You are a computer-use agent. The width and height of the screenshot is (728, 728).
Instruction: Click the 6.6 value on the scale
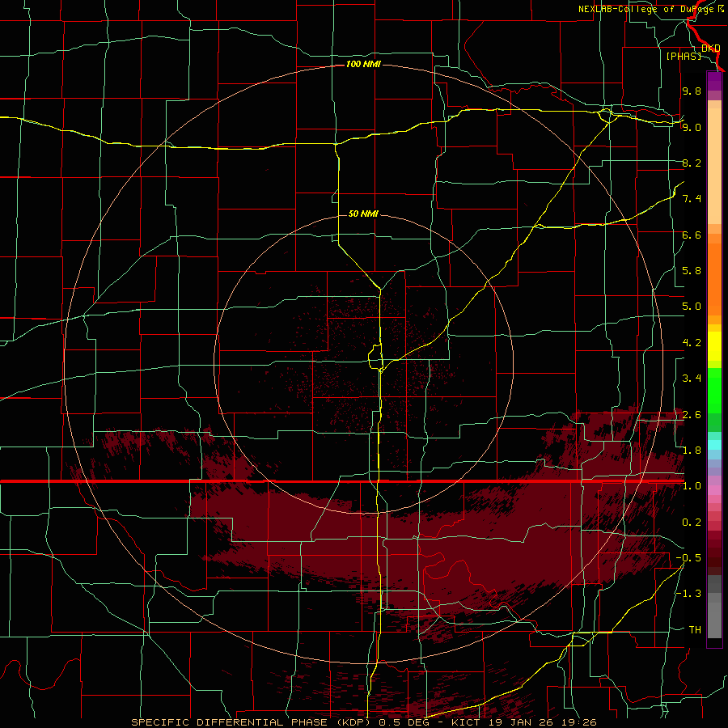point(692,235)
